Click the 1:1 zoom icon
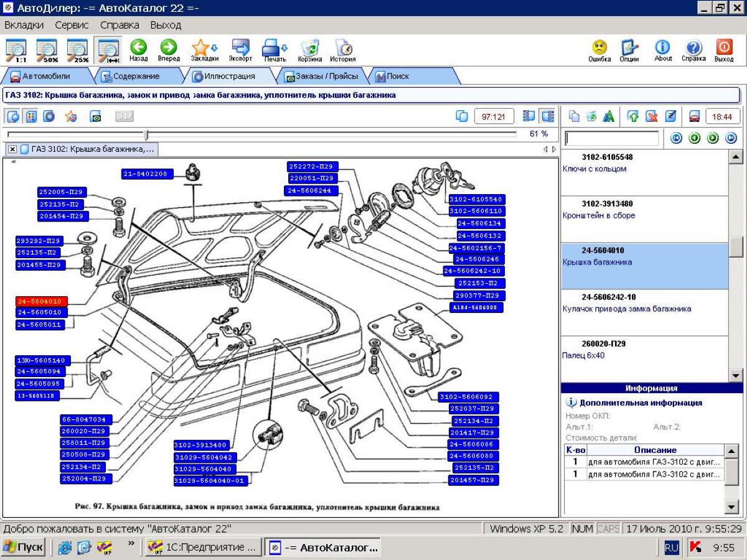747x560 pixels. (x=16, y=50)
